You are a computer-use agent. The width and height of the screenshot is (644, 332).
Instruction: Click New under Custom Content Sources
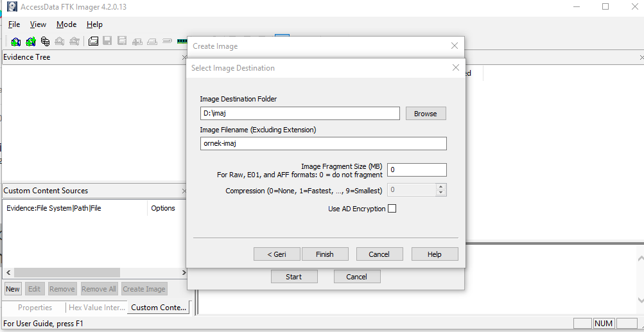pyautogui.click(x=13, y=289)
